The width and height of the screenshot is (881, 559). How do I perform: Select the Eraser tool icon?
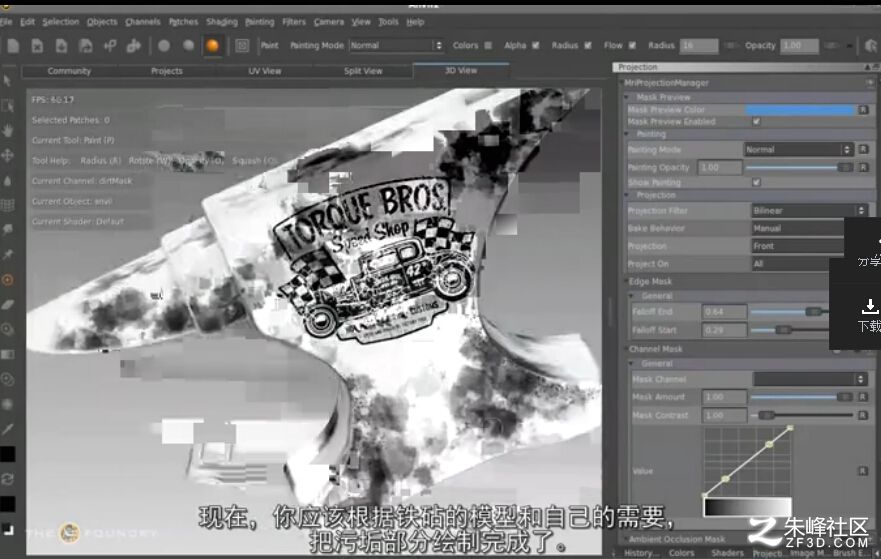[7, 305]
